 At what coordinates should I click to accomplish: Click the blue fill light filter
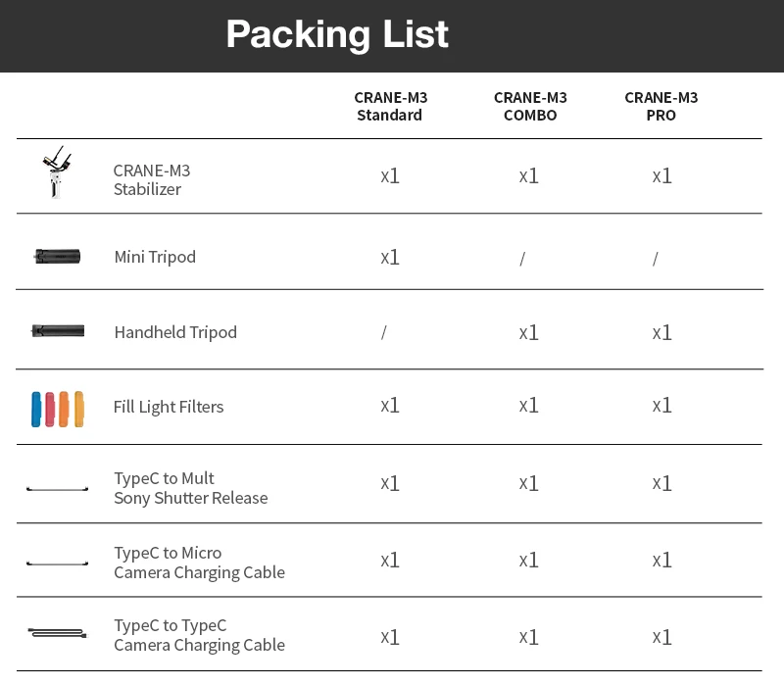pyautogui.click(x=36, y=409)
